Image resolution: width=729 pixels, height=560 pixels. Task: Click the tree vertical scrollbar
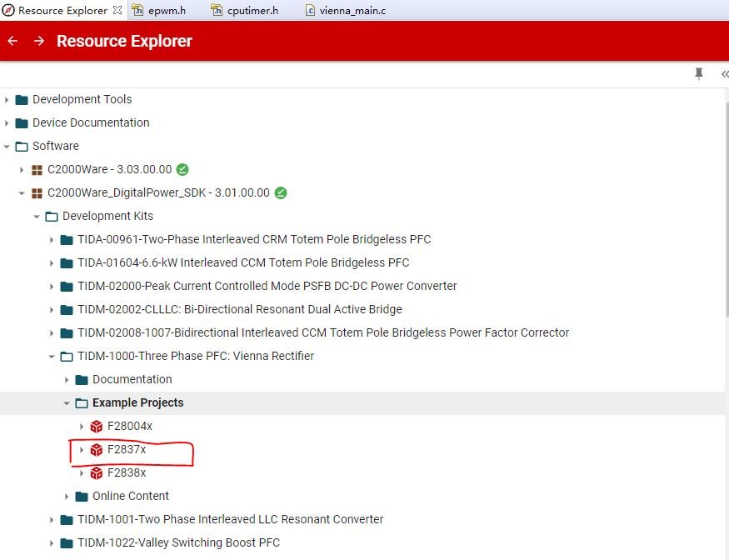727,209
